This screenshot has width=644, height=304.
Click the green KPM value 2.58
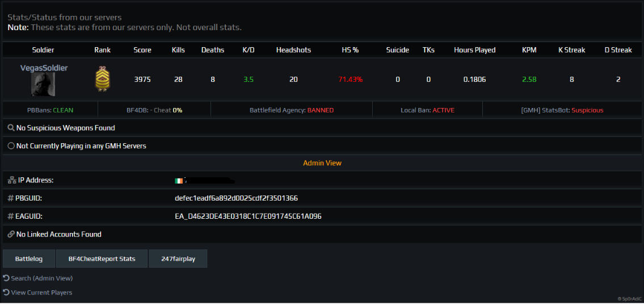coord(529,80)
